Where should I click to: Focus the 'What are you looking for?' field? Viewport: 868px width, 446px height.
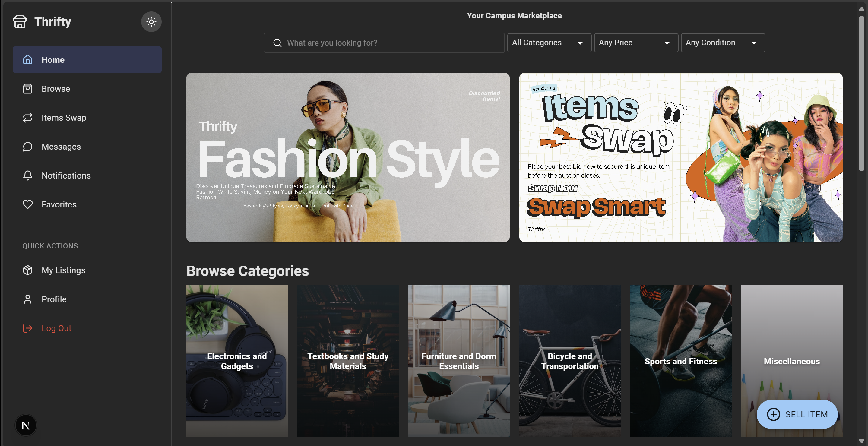(x=391, y=43)
